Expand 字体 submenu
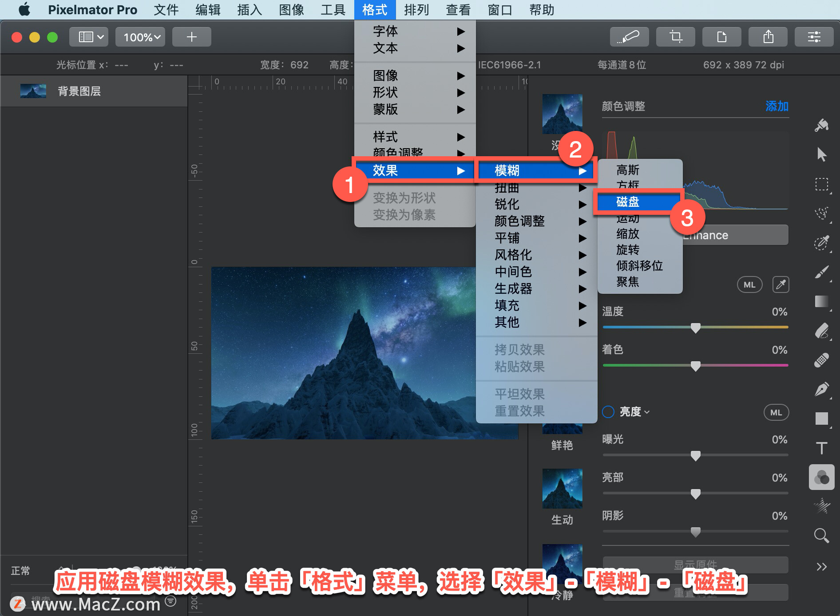 [415, 31]
